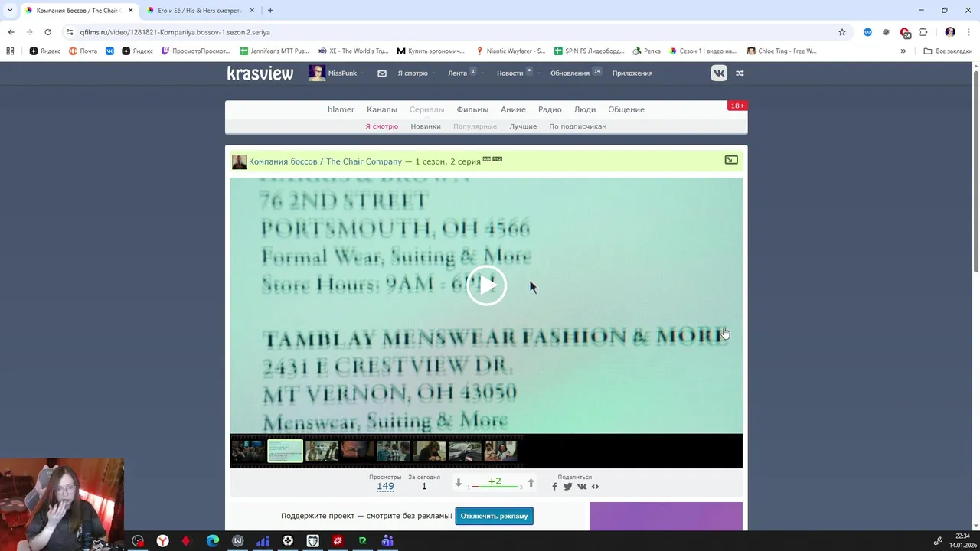Switch to Его и Её browser tab
Screen dimensions: 980x551
(200, 11)
